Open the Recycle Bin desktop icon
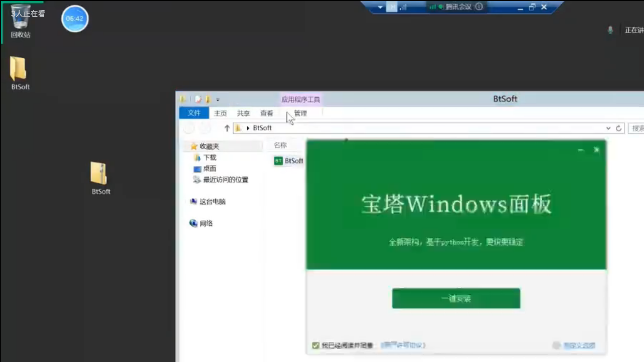The image size is (644, 362). click(20, 21)
